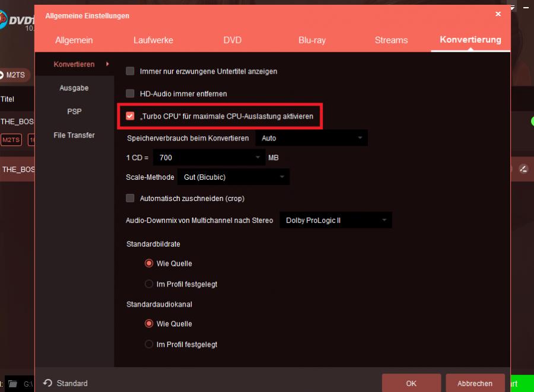534x392 pixels.
Task: Select "Im Profil festgelegt" under Standardbildrate
Action: (150, 284)
